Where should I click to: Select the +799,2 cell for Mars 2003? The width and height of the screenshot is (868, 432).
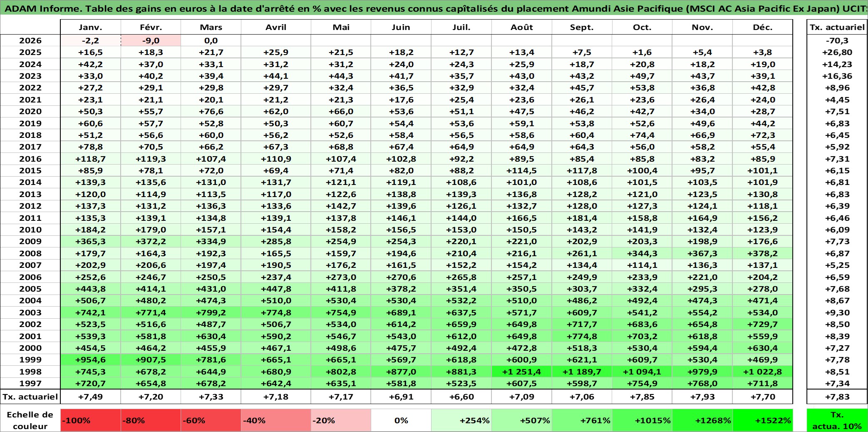(211, 312)
